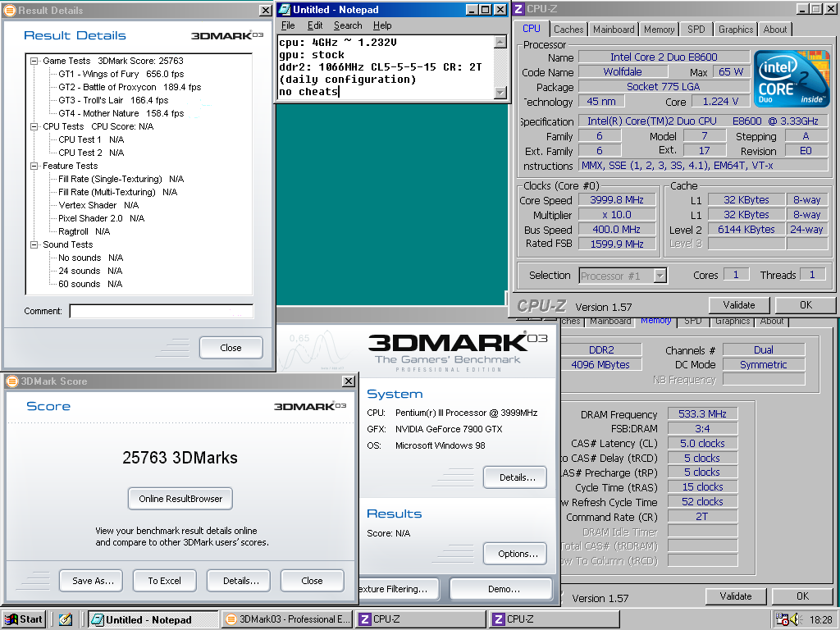Click Notepad scrollbar up arrow
This screenshot has width=840, height=630.
click(500, 42)
